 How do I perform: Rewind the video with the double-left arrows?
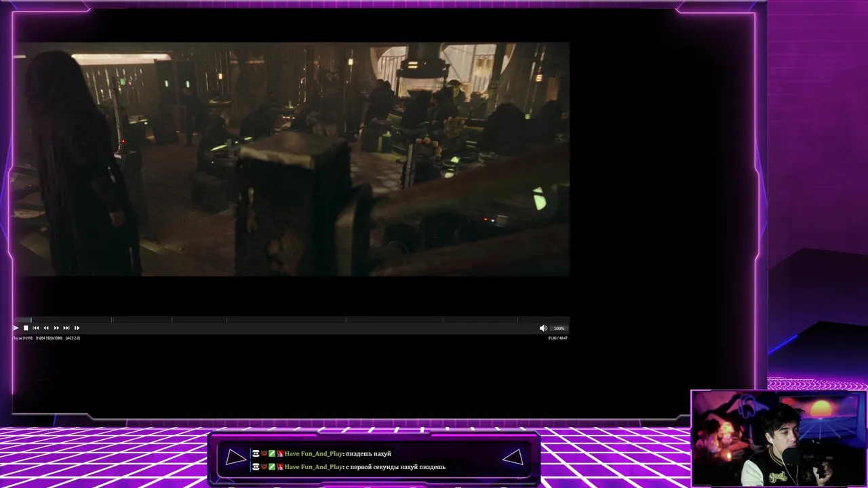[x=46, y=328]
